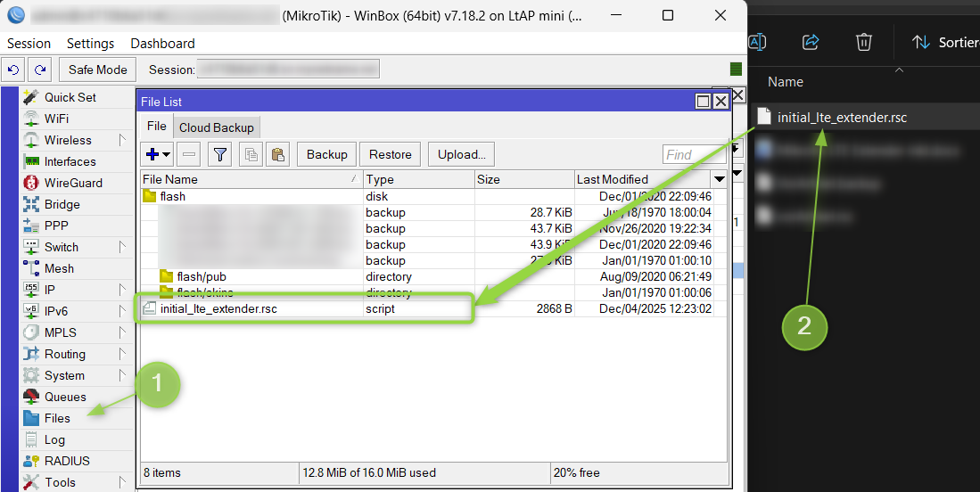Open the Dashboard menu
This screenshot has height=492, width=980.
point(162,44)
